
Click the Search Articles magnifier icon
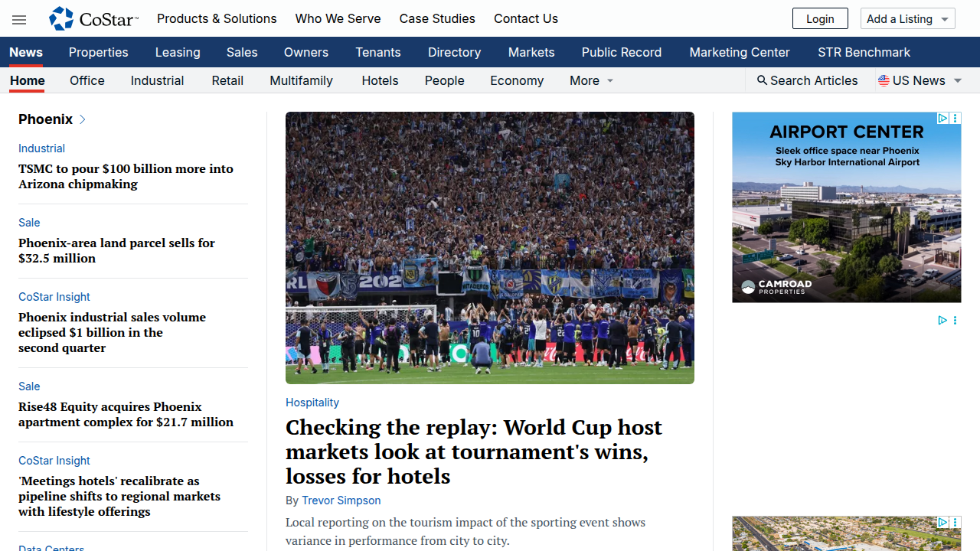[762, 80]
